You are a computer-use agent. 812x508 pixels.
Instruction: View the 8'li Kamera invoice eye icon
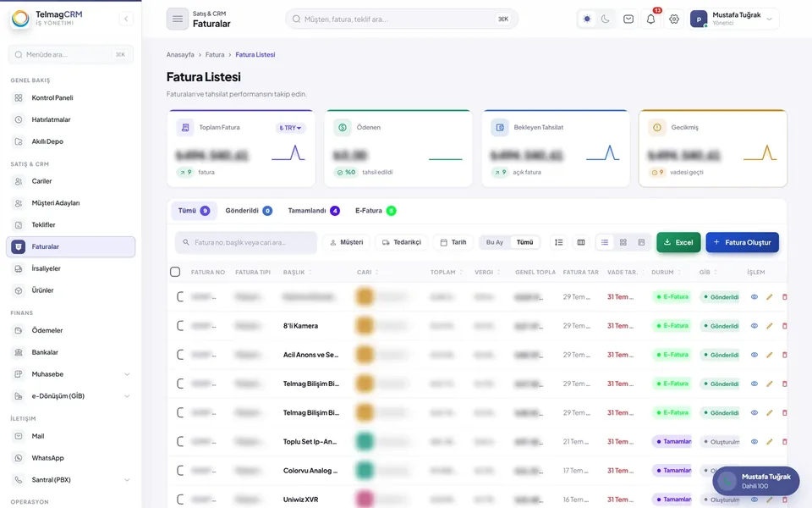(x=754, y=326)
